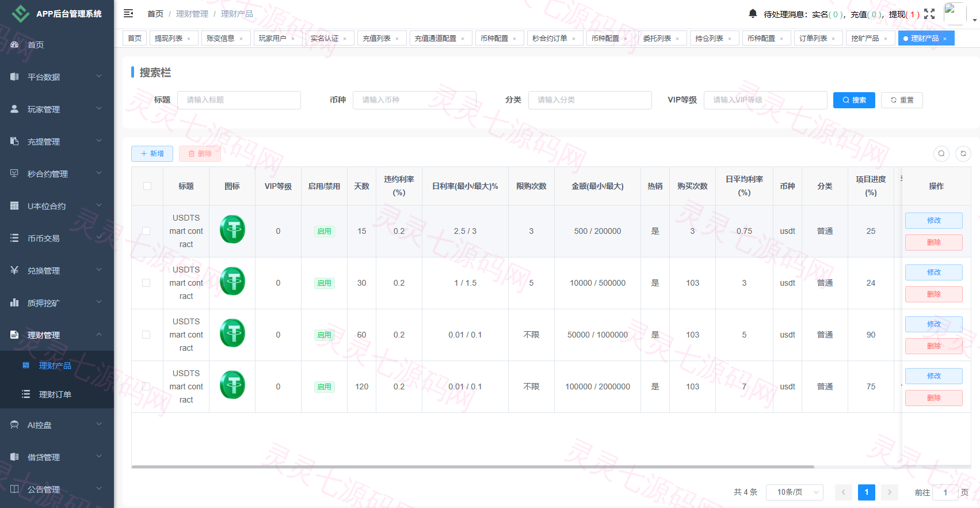
Task: Go to previous page arrow
Action: [x=844, y=492]
